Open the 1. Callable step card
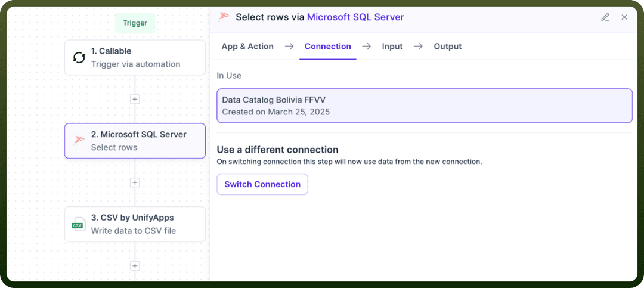 [135, 57]
